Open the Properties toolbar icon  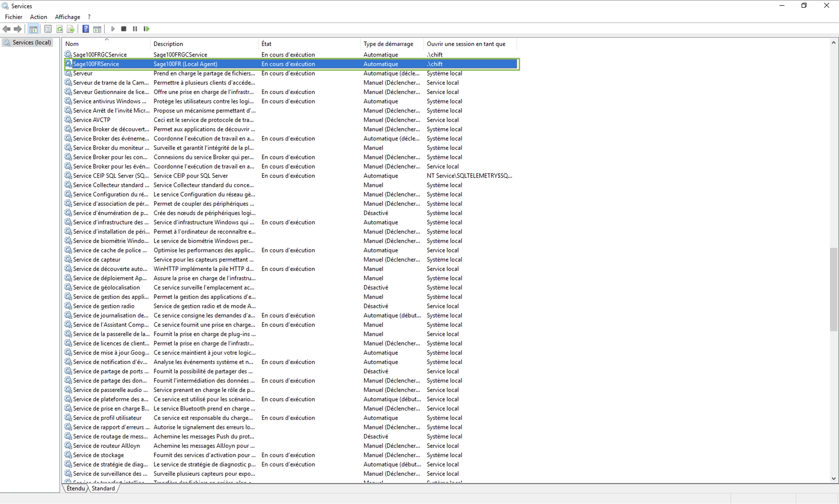[x=48, y=29]
